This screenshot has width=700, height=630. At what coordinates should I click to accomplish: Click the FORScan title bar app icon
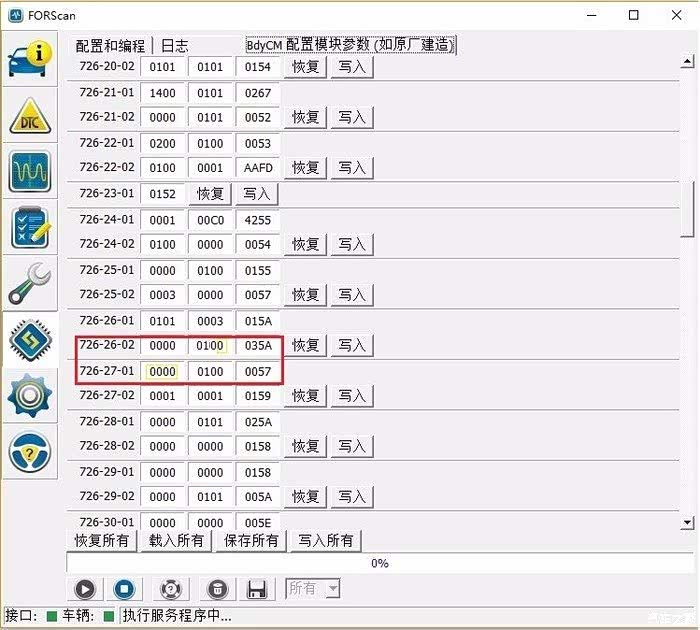click(16, 15)
